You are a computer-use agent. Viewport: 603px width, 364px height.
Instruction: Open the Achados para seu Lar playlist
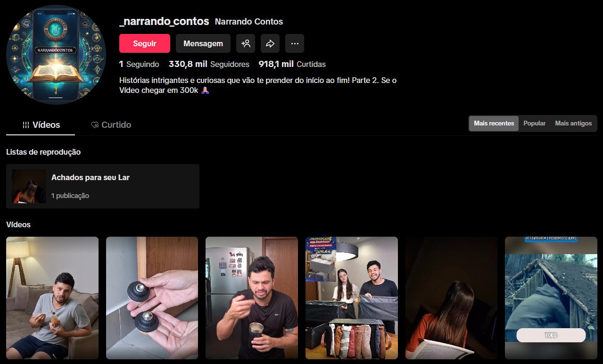pyautogui.click(x=103, y=186)
